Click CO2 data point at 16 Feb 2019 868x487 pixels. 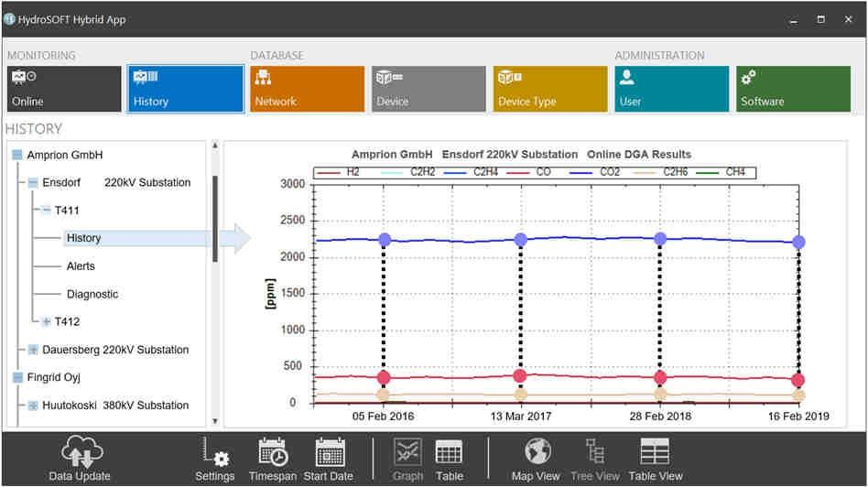click(x=798, y=242)
